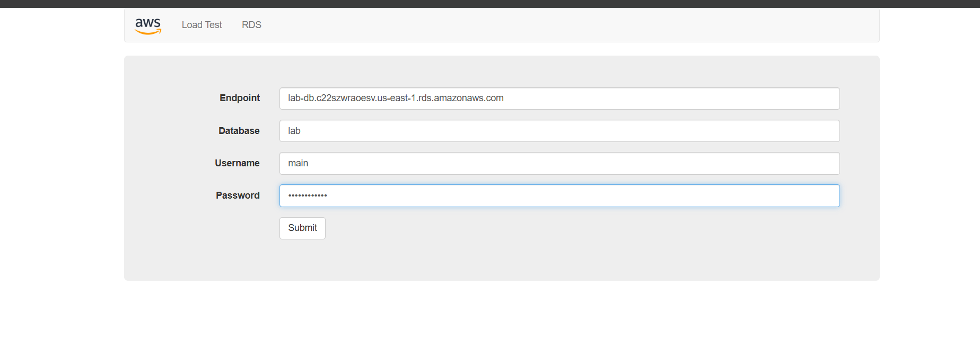Click the AWS logo in navbar
Viewport: 980px width, 348px height.
tap(148, 25)
